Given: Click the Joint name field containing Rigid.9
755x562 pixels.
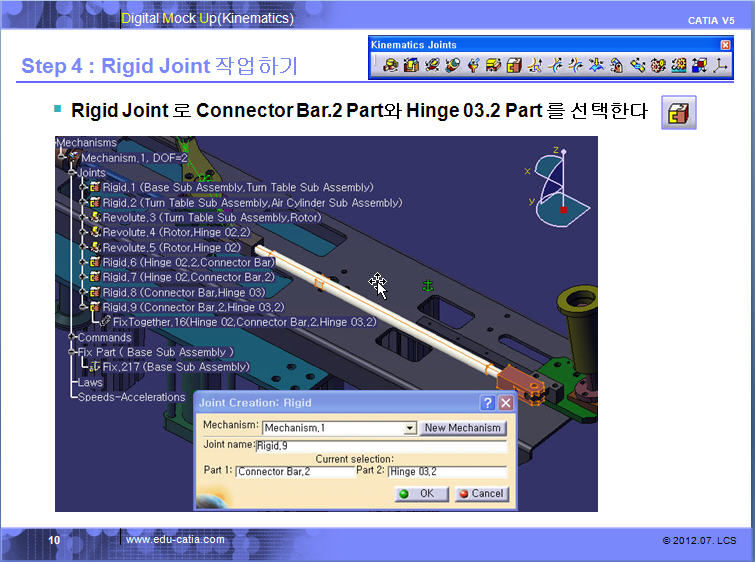Looking at the screenshot, I should point(381,445).
